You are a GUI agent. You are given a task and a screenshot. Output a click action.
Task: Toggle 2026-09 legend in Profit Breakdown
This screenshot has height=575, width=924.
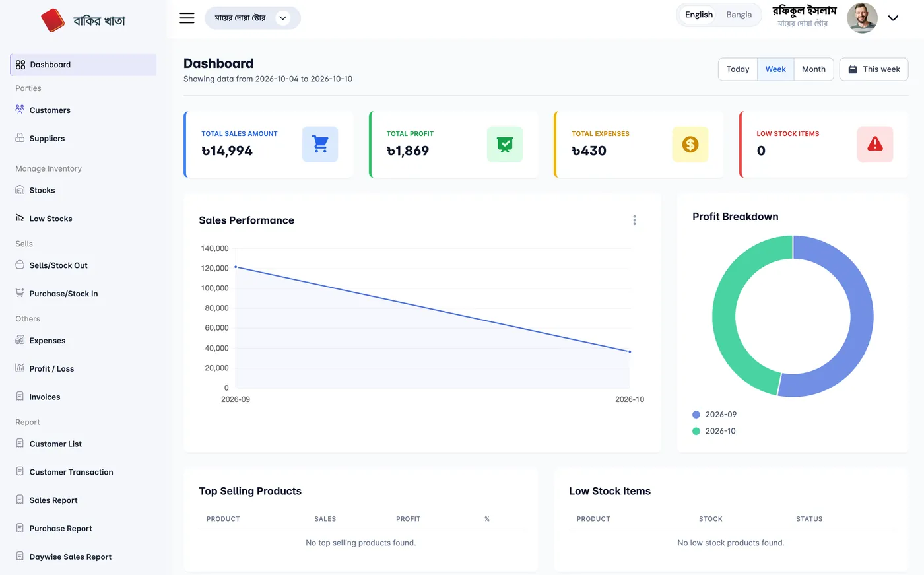[714, 415]
